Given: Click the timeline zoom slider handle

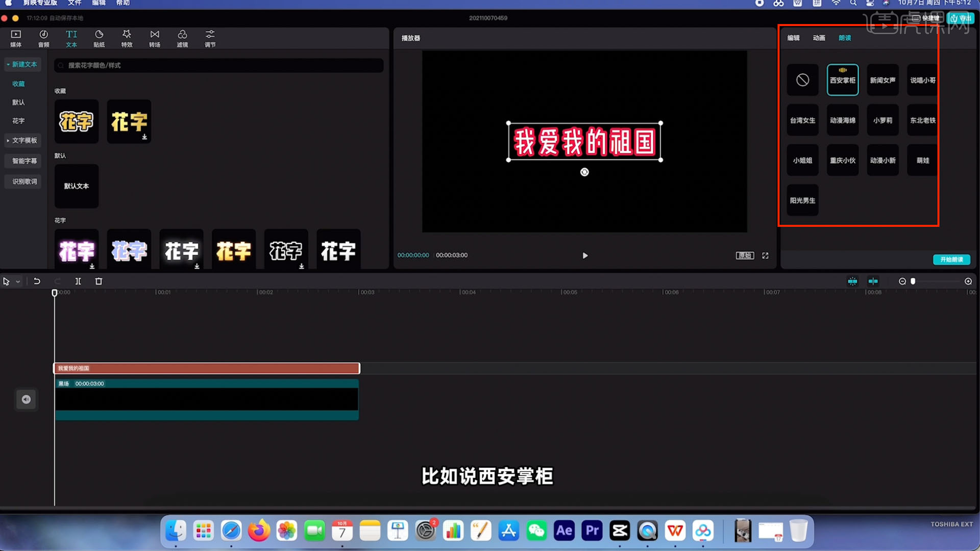Looking at the screenshot, I should 913,281.
